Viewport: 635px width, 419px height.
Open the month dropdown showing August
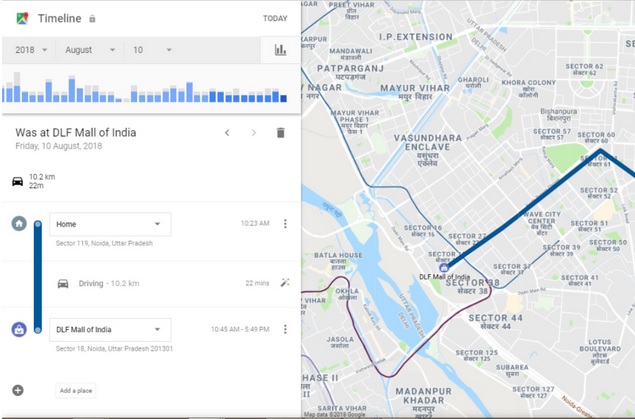pos(90,50)
